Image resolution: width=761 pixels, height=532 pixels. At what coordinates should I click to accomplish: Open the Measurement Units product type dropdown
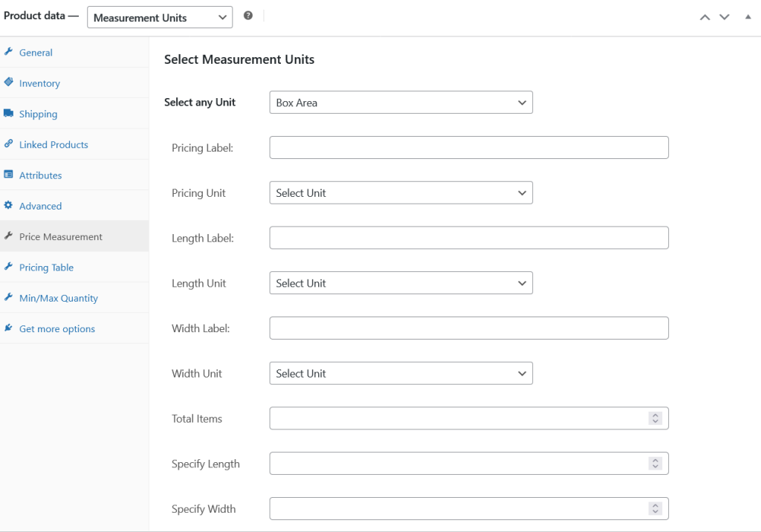coord(160,17)
